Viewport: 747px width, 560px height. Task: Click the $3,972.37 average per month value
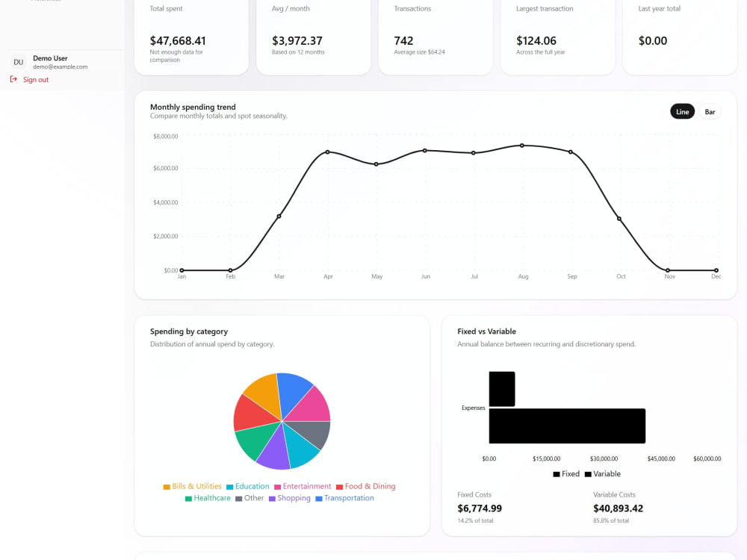tap(297, 41)
